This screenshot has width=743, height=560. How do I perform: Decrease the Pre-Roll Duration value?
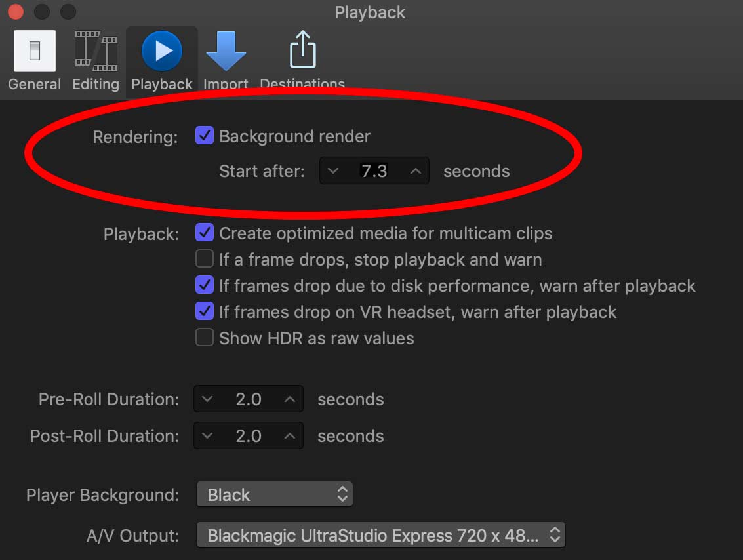pos(207,399)
